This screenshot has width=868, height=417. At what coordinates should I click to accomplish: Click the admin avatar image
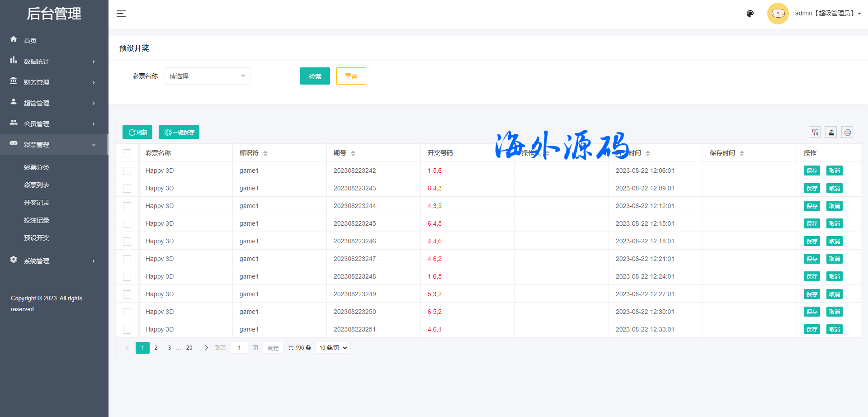click(778, 14)
